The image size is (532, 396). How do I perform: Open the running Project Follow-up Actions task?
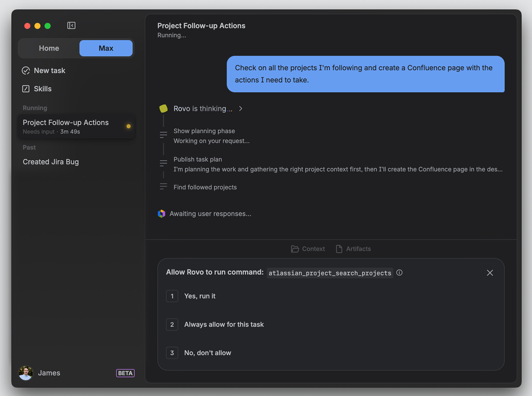pos(77,126)
